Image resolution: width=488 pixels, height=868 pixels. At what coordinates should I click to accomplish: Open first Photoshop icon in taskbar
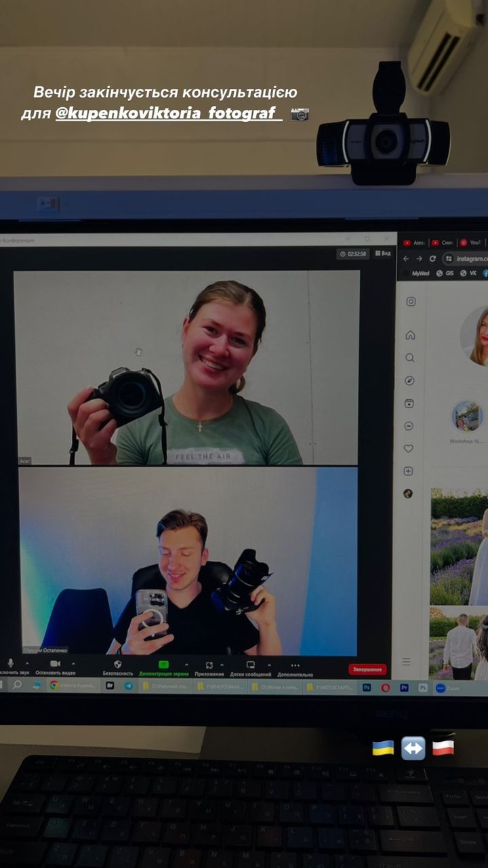(367, 688)
